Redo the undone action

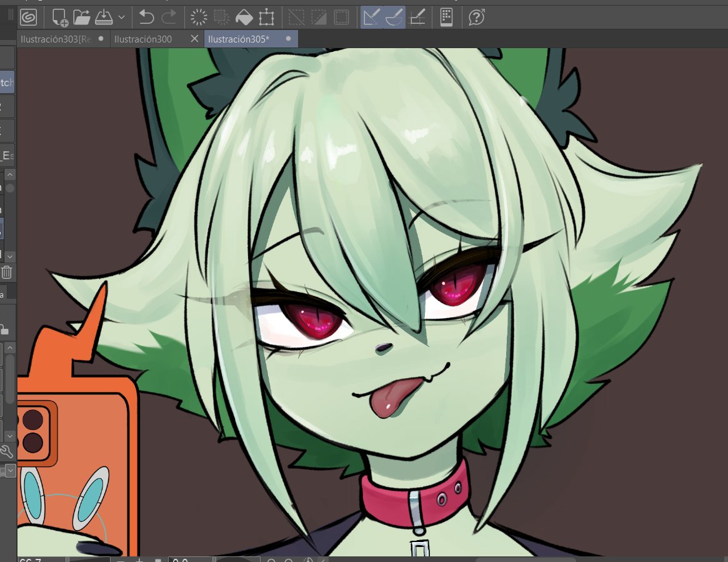tap(169, 18)
